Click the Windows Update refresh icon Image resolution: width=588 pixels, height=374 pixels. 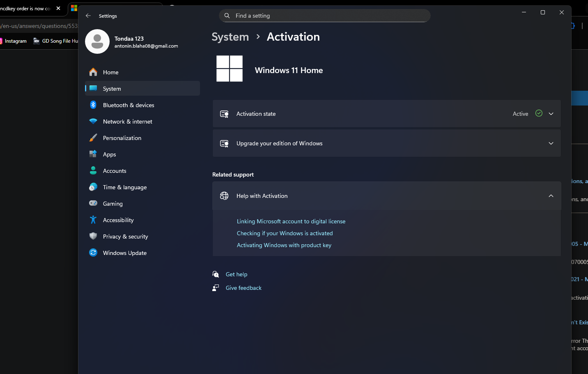tap(93, 252)
